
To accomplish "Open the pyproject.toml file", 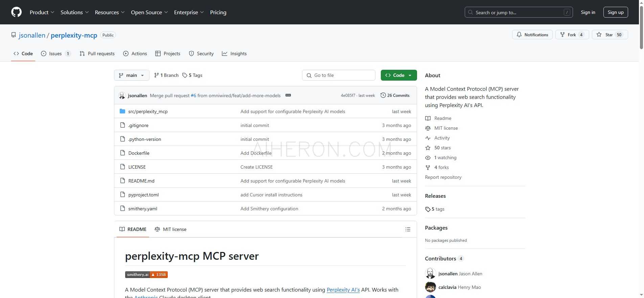I will tap(143, 195).
